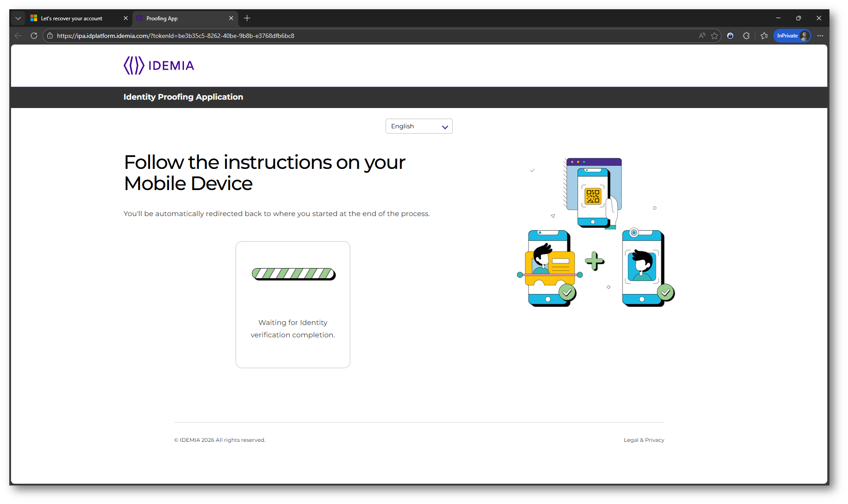View site information lock icon

[x=50, y=36]
